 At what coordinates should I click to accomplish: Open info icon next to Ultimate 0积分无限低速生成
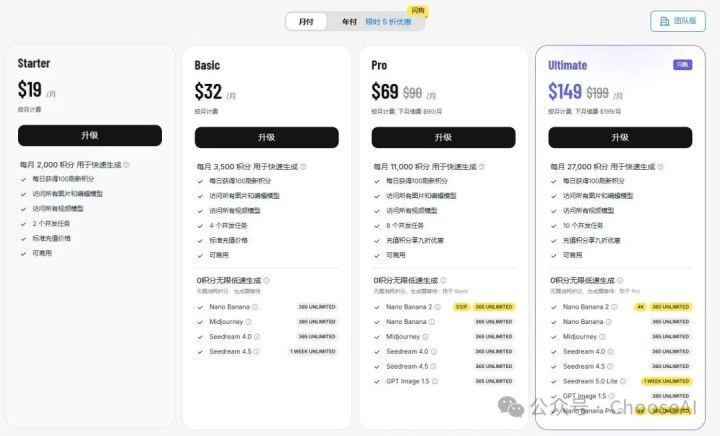click(x=620, y=280)
